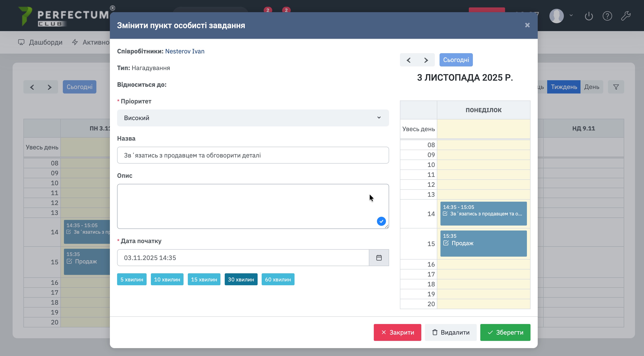Viewport: 644px width, 356px height.
Task: Select the 15 хвилин duration option
Action: click(x=204, y=279)
